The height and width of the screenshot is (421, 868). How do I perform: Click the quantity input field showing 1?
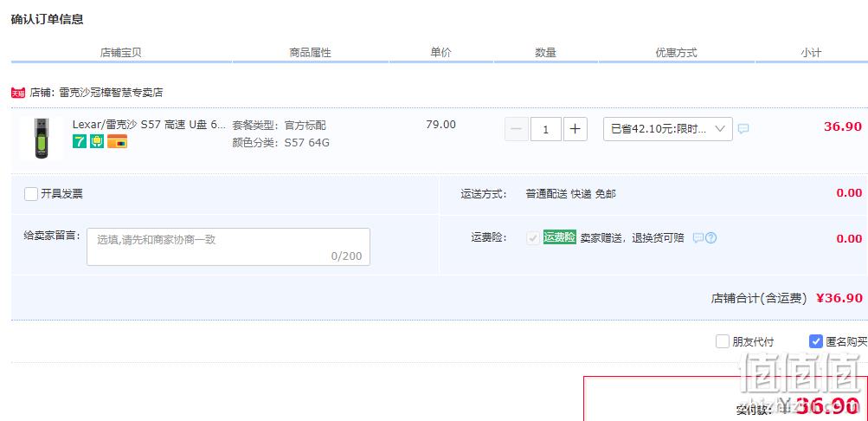point(546,129)
